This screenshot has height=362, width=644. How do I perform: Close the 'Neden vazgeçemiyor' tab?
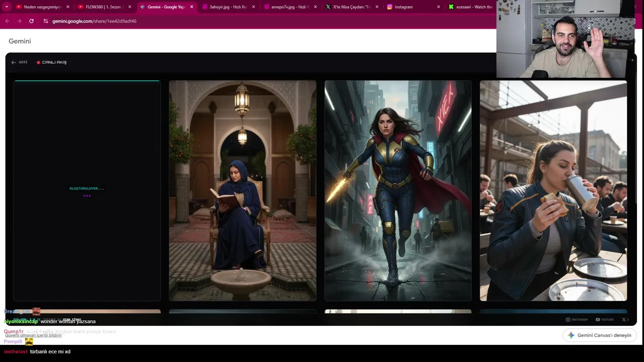[68, 7]
